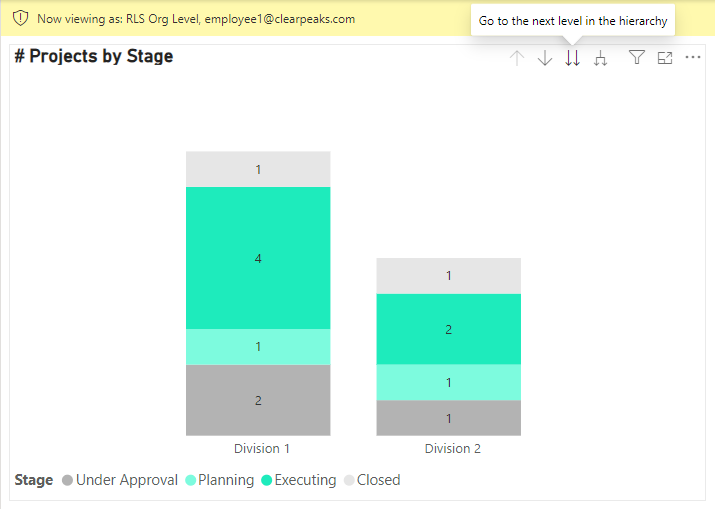Go to next hierarchy level icon
The width and height of the screenshot is (715, 509).
coord(572,58)
